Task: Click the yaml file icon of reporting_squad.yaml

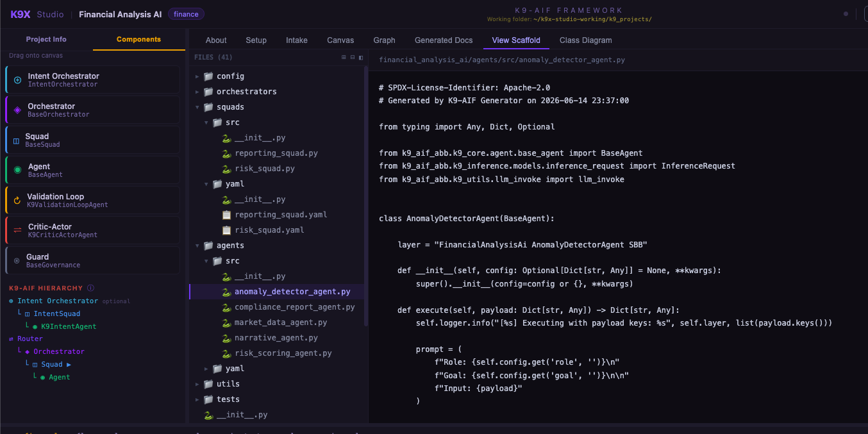Action: click(x=226, y=215)
